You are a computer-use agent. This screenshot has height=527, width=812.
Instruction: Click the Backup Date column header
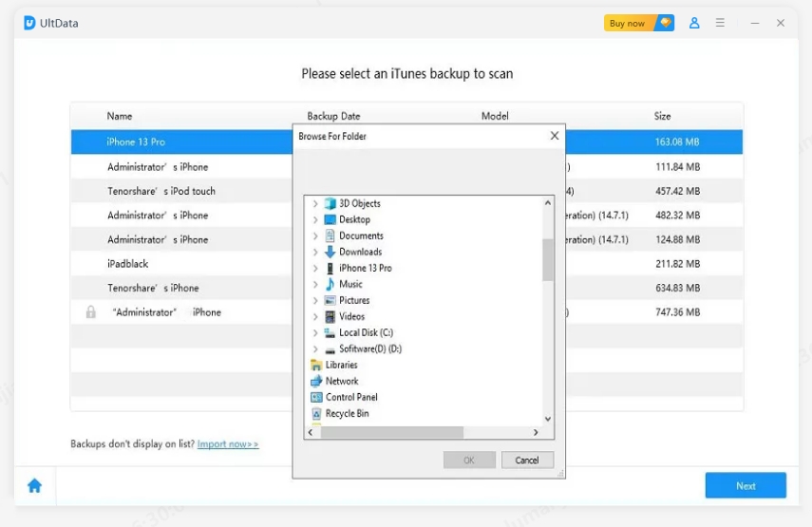(x=333, y=116)
